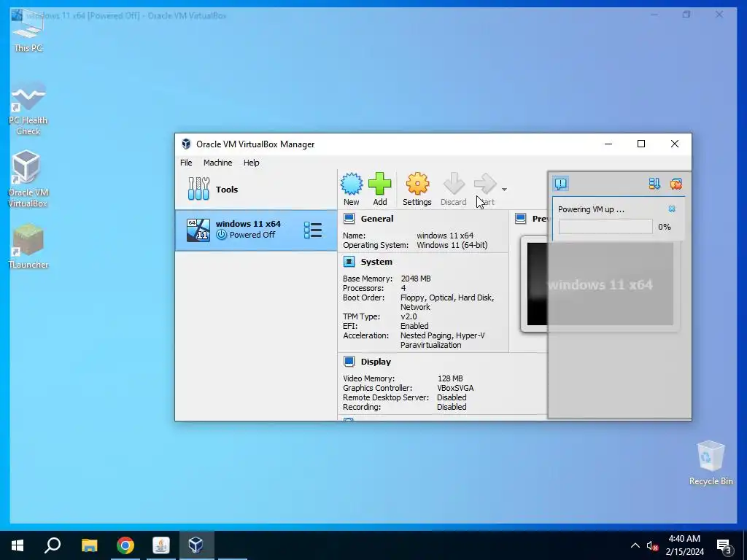Open TLauncher desktop shortcut
The image size is (747, 560).
click(x=28, y=246)
